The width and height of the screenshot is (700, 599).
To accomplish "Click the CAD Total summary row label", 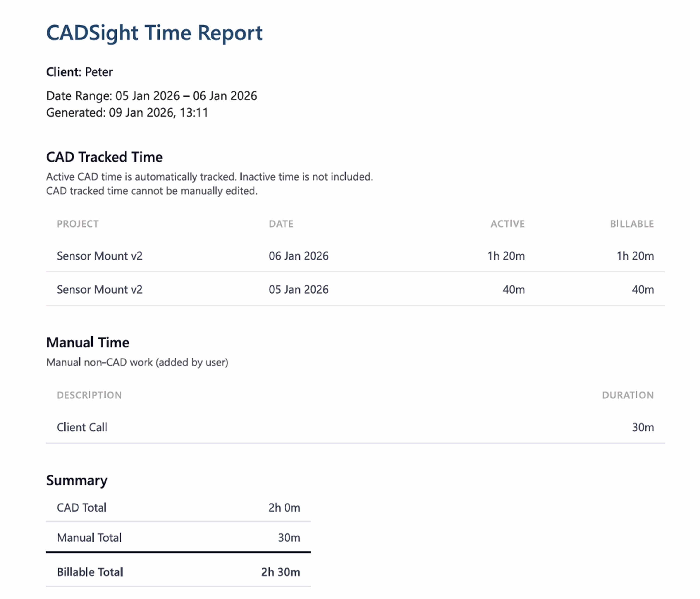I will click(x=81, y=508).
